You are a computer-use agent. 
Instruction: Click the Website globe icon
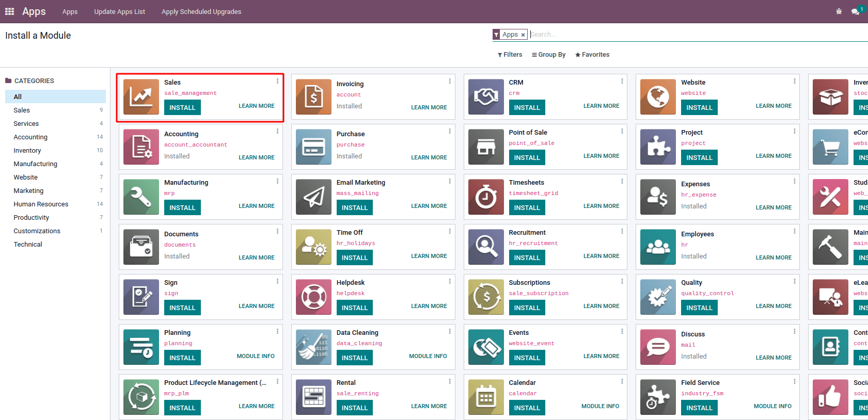tap(658, 96)
